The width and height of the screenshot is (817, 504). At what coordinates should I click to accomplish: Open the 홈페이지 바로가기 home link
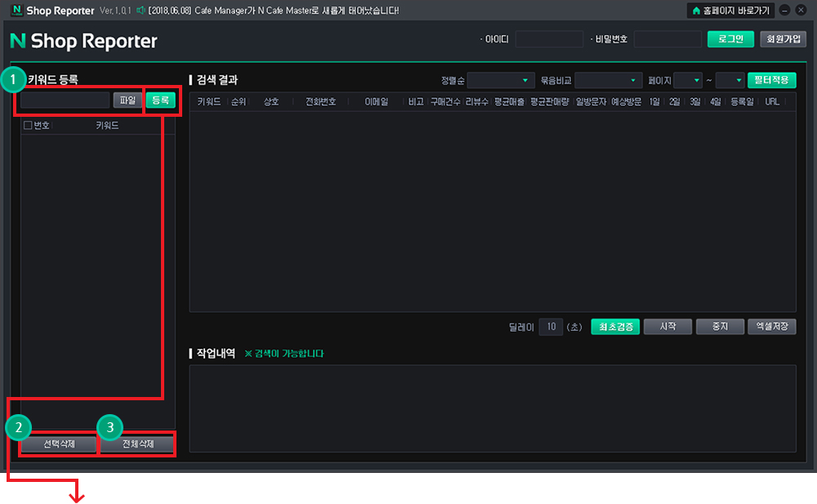tap(731, 11)
